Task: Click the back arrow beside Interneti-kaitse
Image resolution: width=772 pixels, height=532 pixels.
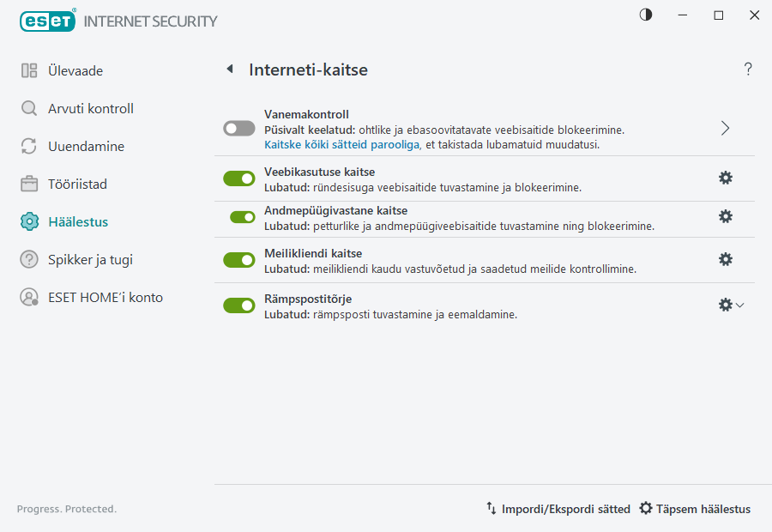Action: pyautogui.click(x=229, y=70)
